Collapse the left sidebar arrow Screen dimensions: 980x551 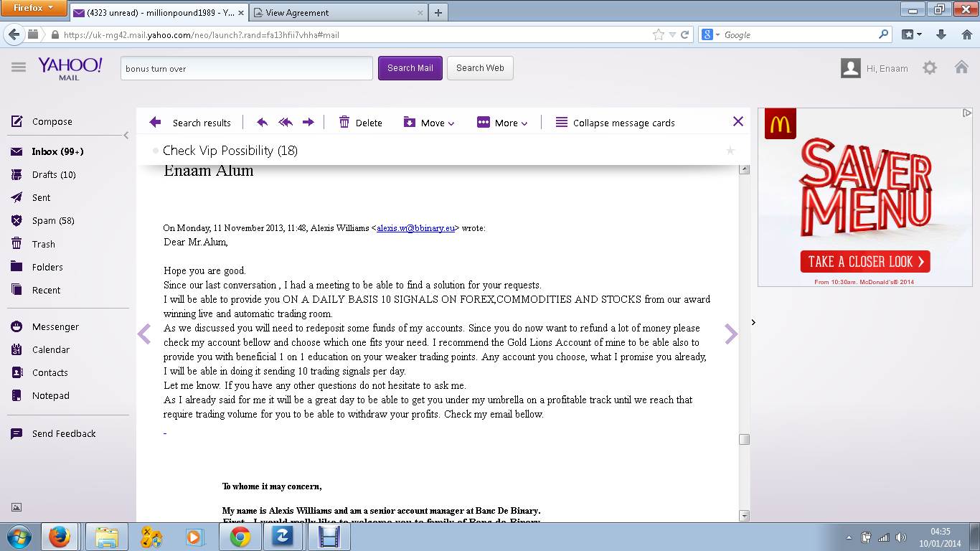pyautogui.click(x=126, y=135)
